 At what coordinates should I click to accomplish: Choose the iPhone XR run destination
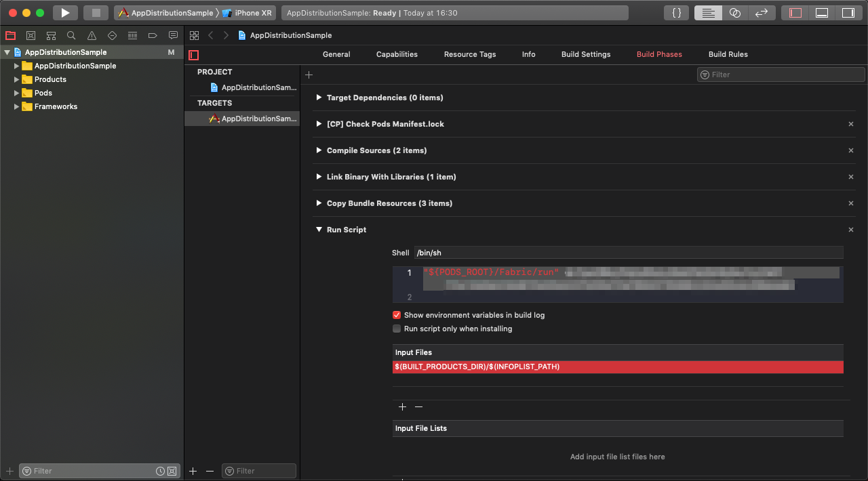click(x=247, y=13)
